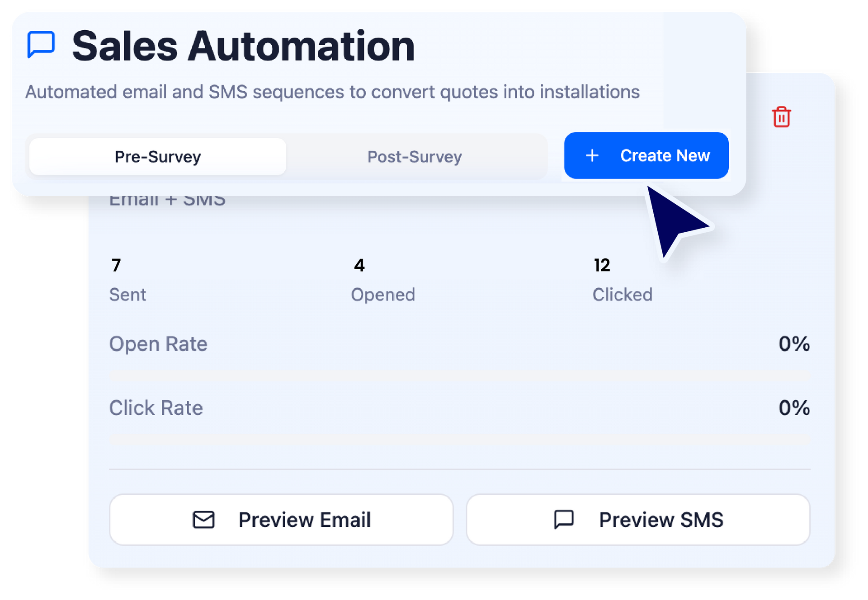Click the red trash delete icon

tap(781, 117)
